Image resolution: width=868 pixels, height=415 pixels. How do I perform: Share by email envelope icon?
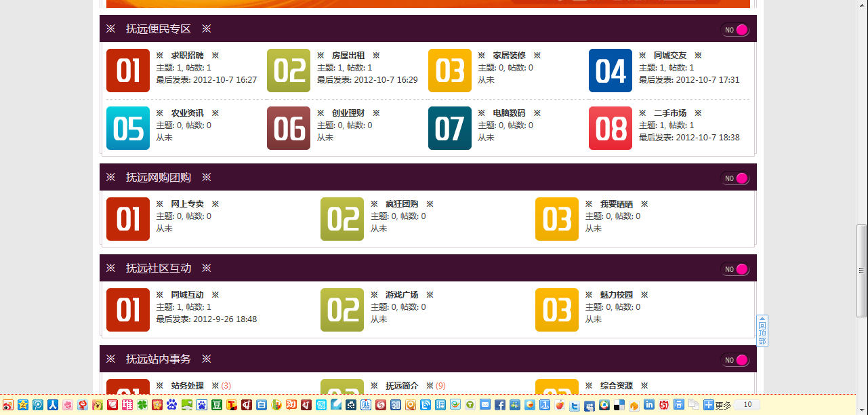pyautogui.click(x=485, y=404)
